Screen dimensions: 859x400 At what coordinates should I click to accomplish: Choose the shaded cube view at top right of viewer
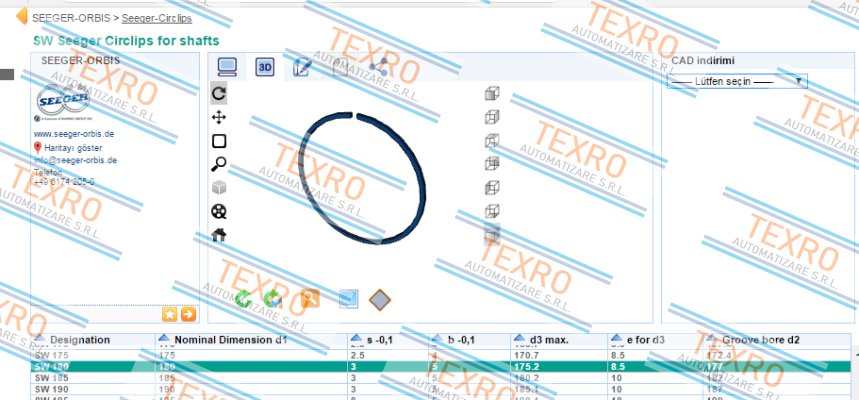coord(492,94)
